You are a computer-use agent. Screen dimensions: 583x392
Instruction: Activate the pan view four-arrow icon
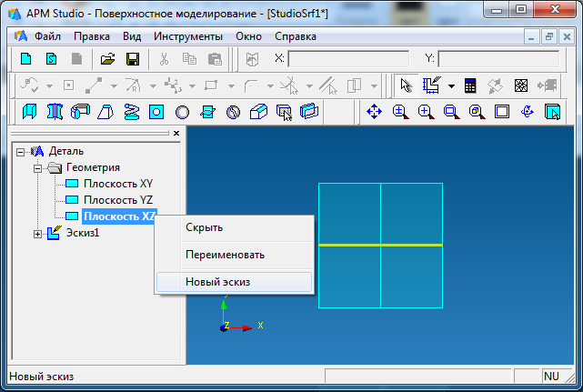tap(374, 112)
